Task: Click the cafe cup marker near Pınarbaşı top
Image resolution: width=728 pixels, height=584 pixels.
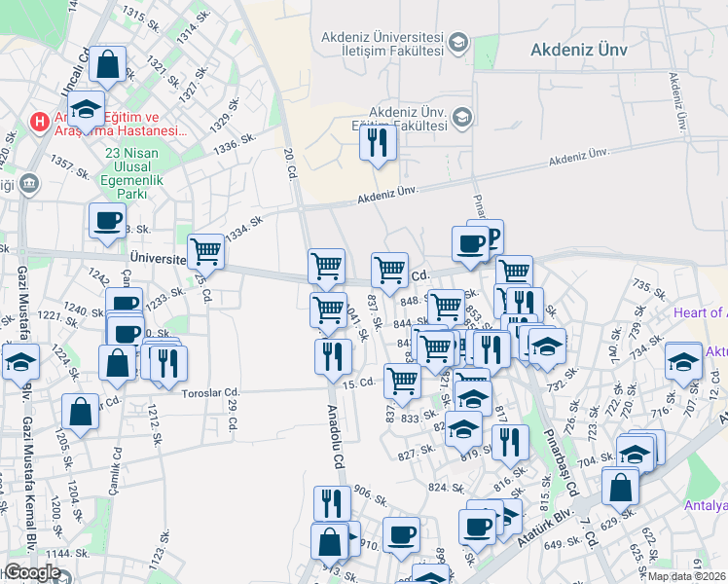Action: point(470,247)
